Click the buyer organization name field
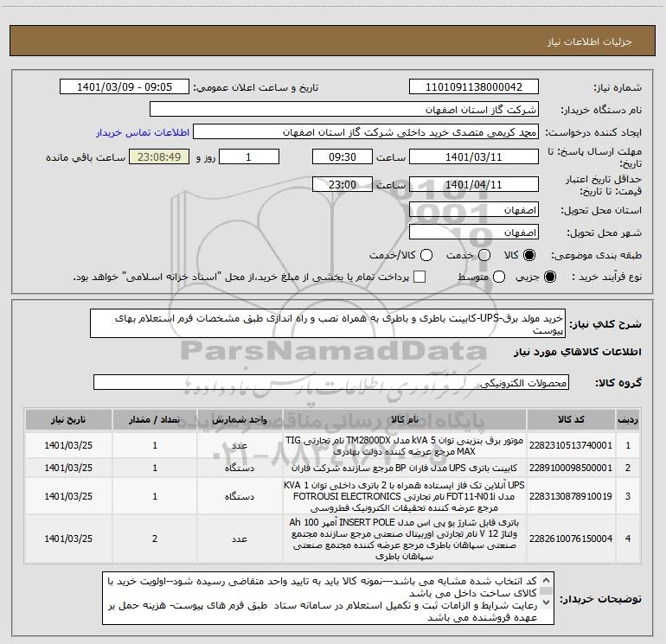This screenshot has height=644, width=666. click(344, 110)
